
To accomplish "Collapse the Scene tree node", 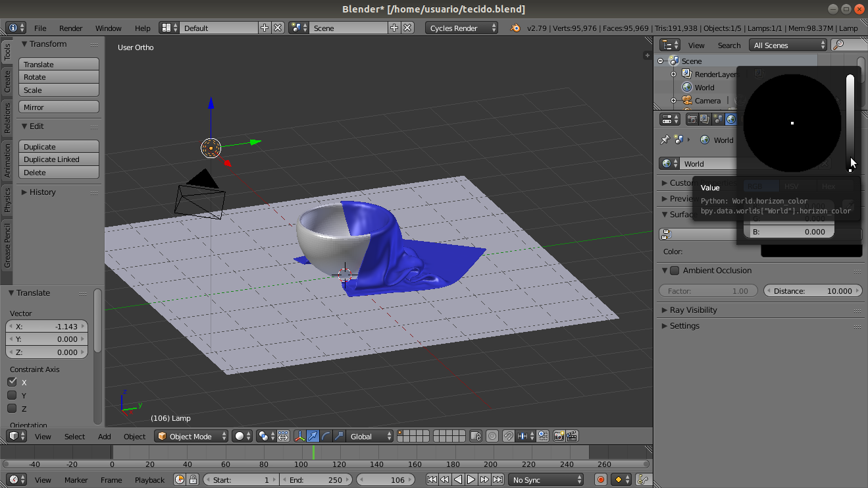I will pos(661,61).
